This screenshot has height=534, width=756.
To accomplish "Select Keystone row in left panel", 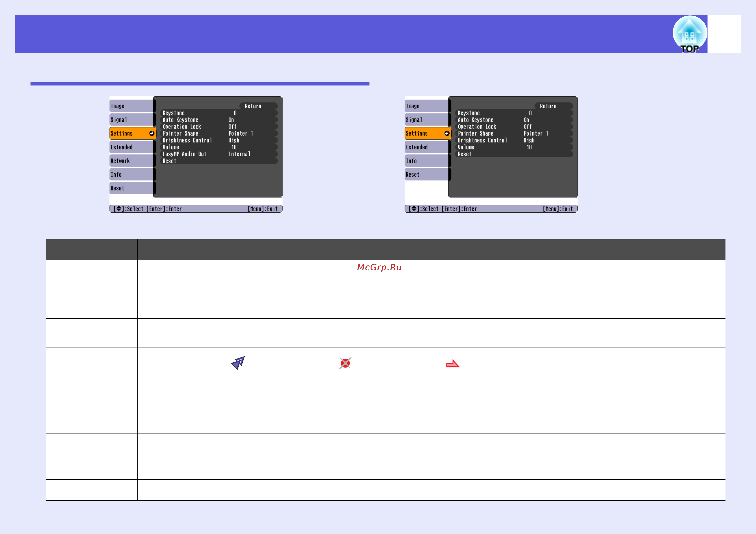I will click(x=219, y=113).
